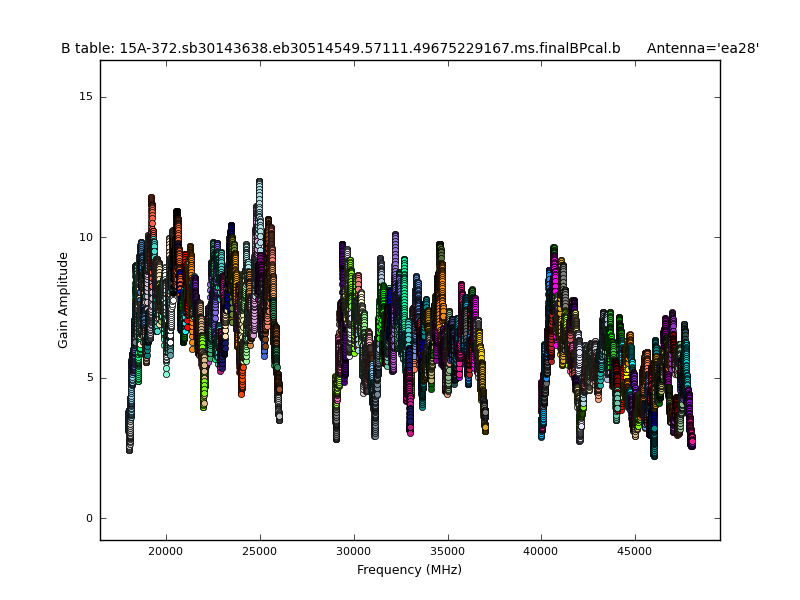Click the 15 tick label on y-axis
800x600 pixels.
click(x=85, y=97)
